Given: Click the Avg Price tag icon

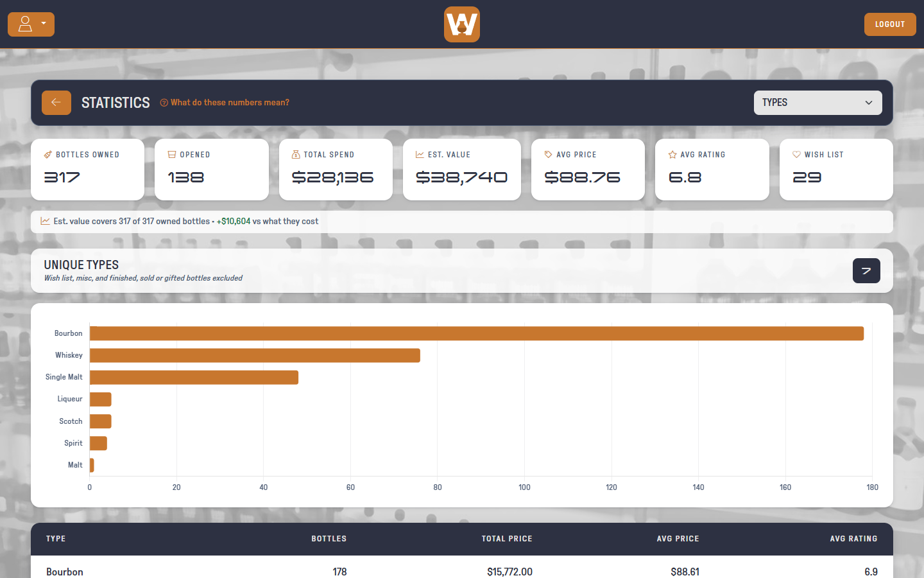Looking at the screenshot, I should coord(548,155).
